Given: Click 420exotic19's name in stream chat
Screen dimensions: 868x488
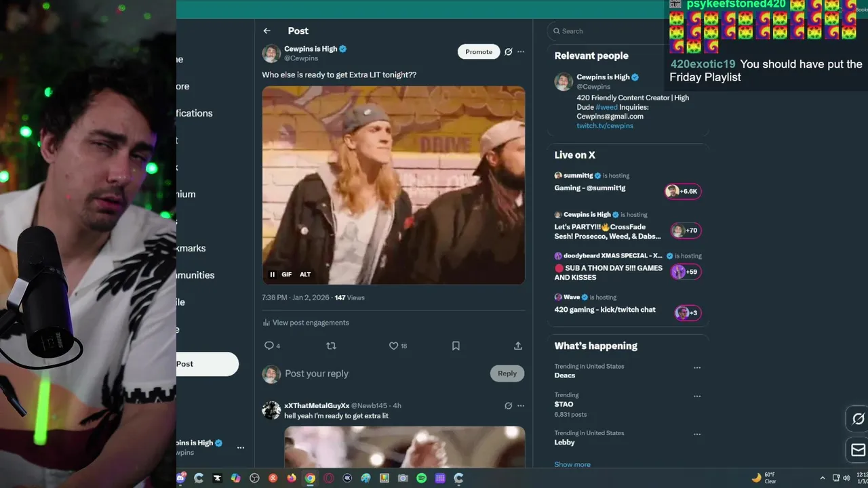Looking at the screenshot, I should (x=703, y=64).
